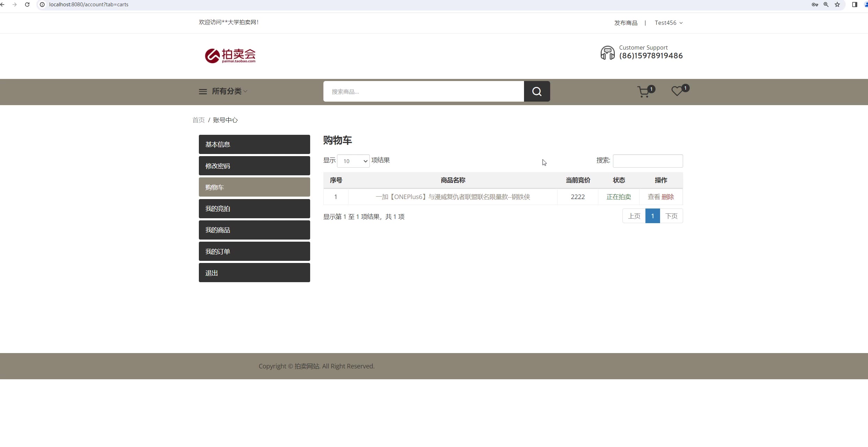Click the 操作 column header
This screenshot has height=447, width=868.
pyautogui.click(x=661, y=180)
